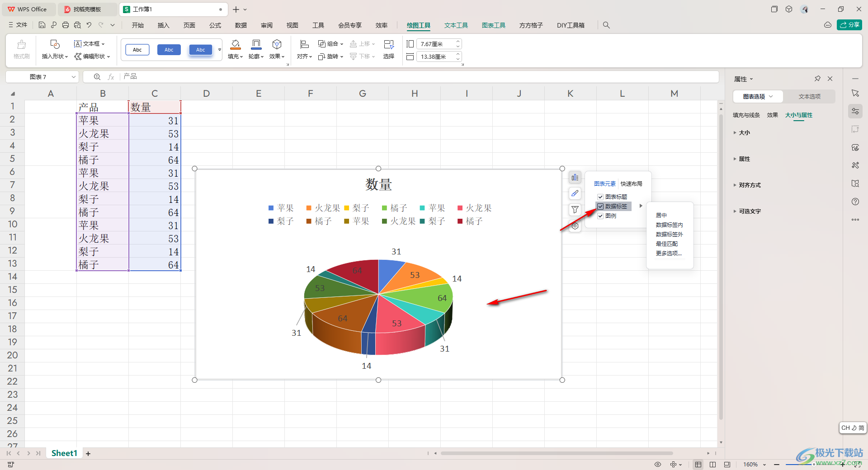Viewport: 868px width, 470px height.
Task: Expand the 对齐方式 section
Action: tap(747, 185)
